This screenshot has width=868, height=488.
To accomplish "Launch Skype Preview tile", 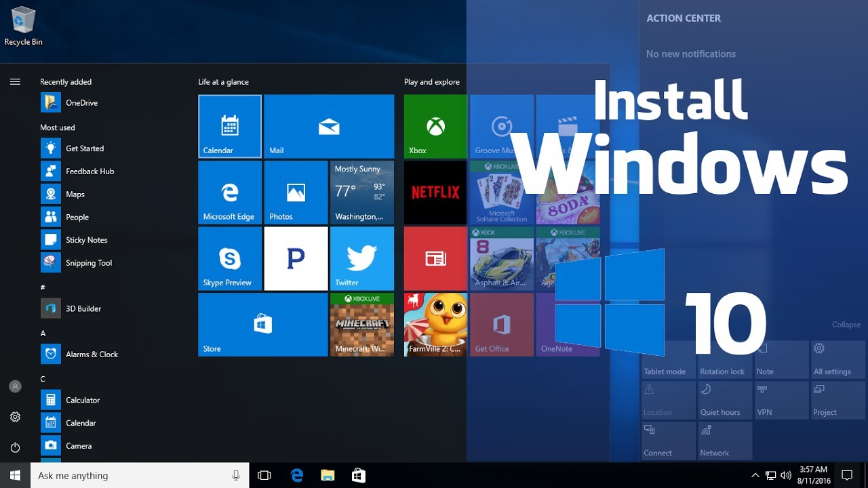I will [x=230, y=258].
